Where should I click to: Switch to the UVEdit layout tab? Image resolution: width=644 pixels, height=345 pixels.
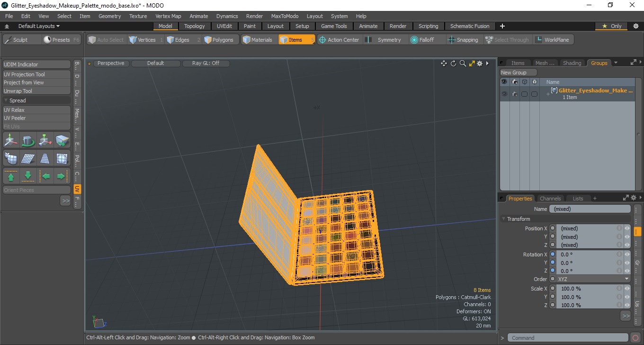click(224, 26)
